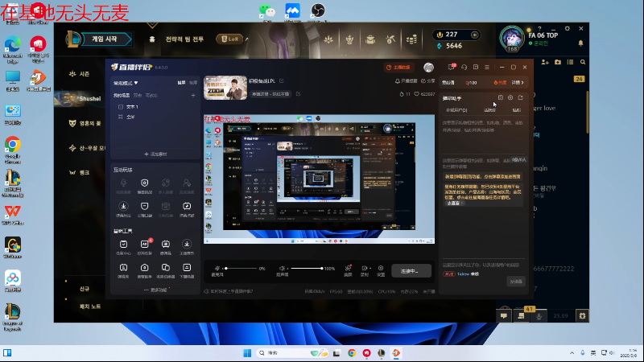The height and width of the screenshot is (362, 644).
Task: Open the user avatar in streaming app title bar
Action: (x=429, y=68)
